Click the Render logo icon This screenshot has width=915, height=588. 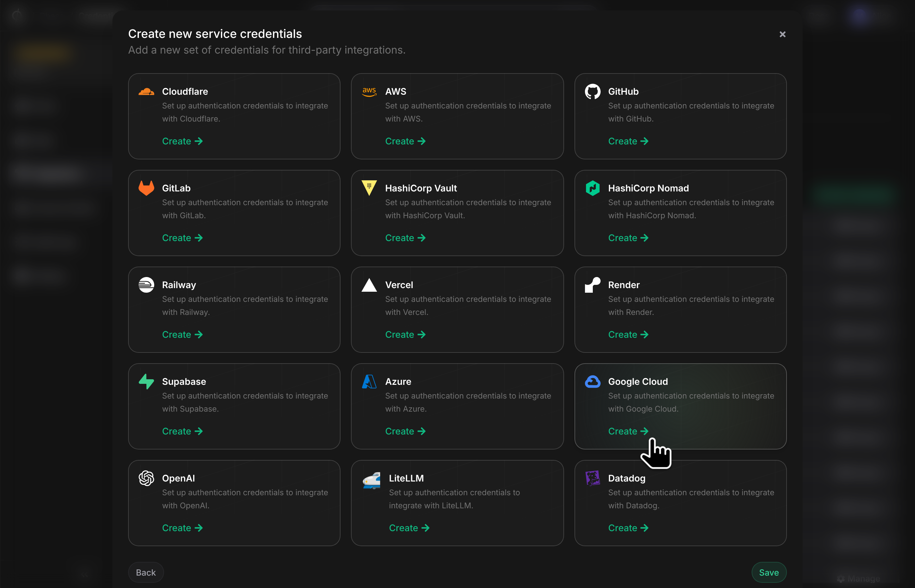[593, 285]
